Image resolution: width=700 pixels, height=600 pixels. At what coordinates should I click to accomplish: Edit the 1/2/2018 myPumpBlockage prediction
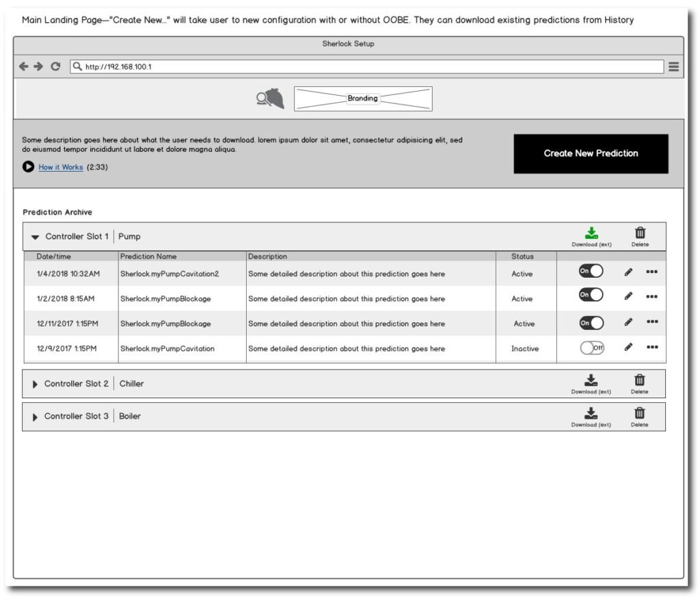click(628, 296)
